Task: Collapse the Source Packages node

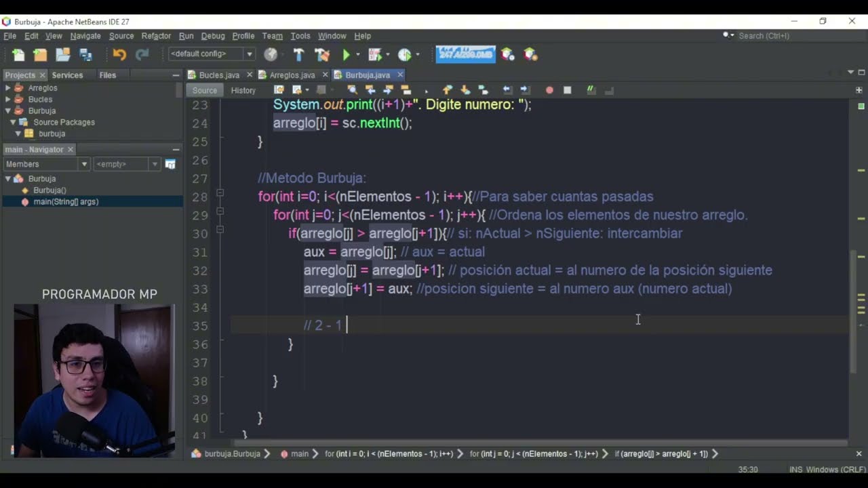Action: click(13, 123)
